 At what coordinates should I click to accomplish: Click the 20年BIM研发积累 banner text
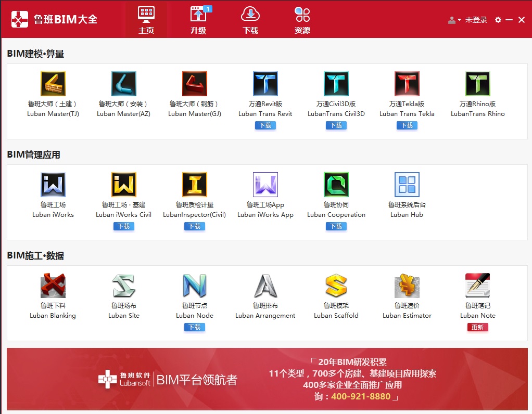[x=352, y=362]
